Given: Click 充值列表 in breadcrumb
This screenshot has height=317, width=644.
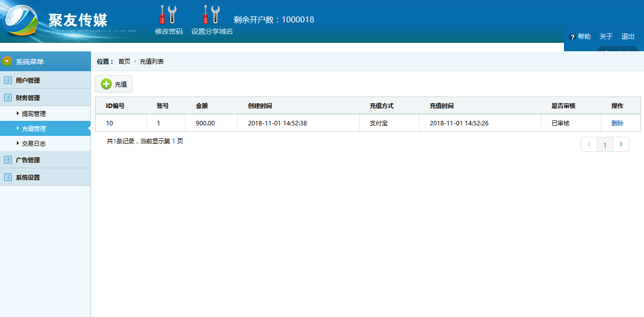Looking at the screenshot, I should [x=152, y=62].
